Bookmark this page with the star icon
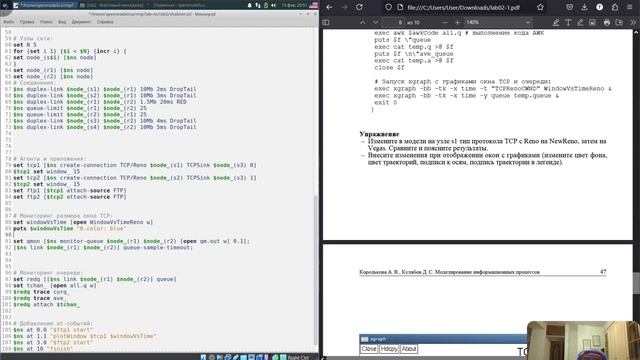This screenshot has height=360, width=640. (x=540, y=7)
